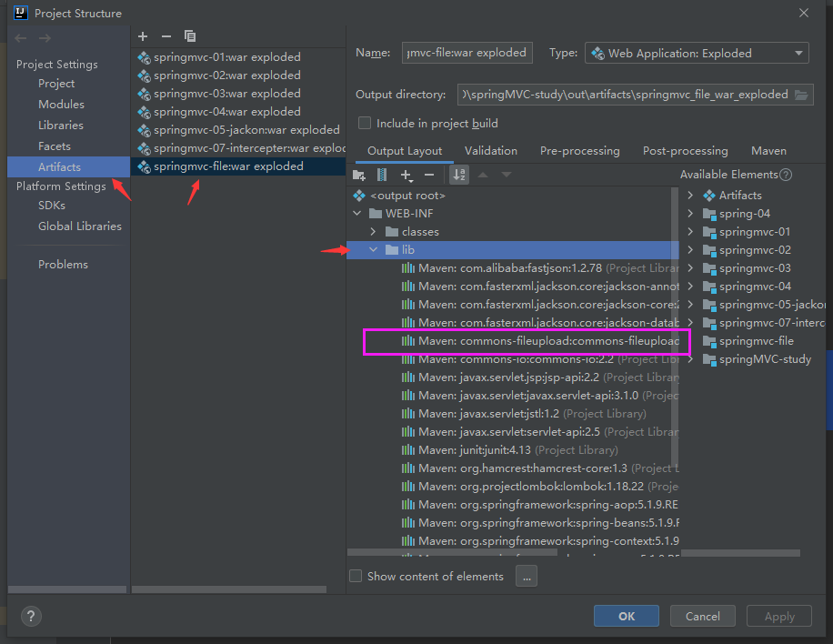The width and height of the screenshot is (833, 644).
Task: Switch to the Output Layout tab
Action: click(405, 151)
